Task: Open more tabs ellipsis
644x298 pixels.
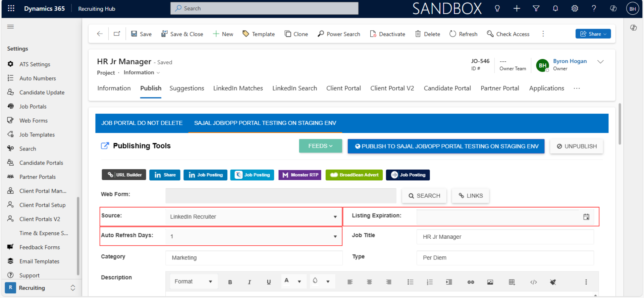Action: pos(577,88)
